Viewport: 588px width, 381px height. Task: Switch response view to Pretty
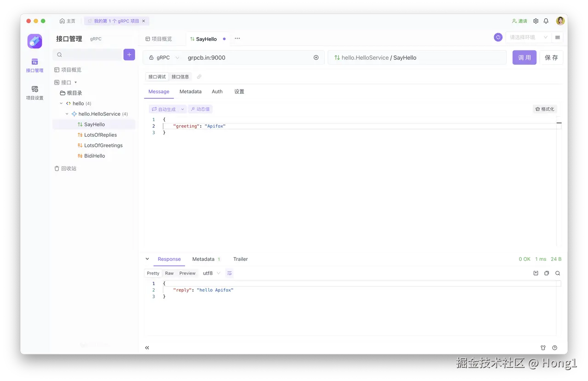click(x=153, y=273)
